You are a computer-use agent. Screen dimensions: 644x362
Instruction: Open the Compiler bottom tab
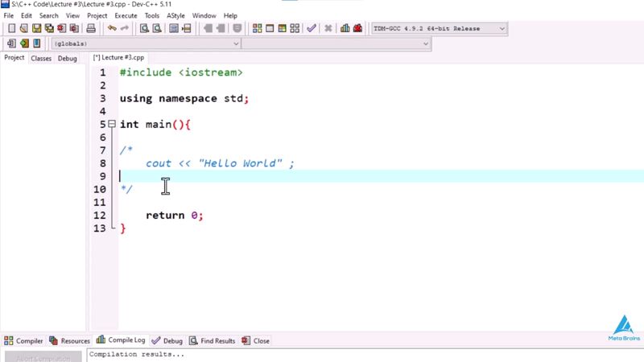pyautogui.click(x=23, y=340)
